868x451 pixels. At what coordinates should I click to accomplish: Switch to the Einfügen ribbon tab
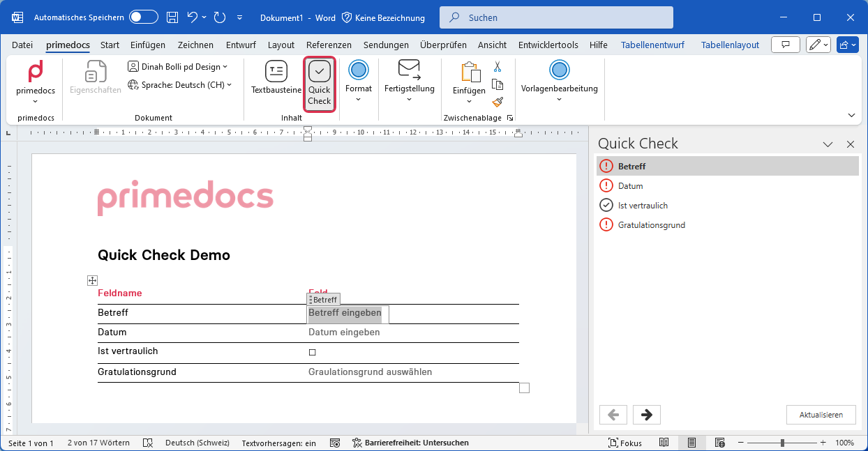pos(148,45)
